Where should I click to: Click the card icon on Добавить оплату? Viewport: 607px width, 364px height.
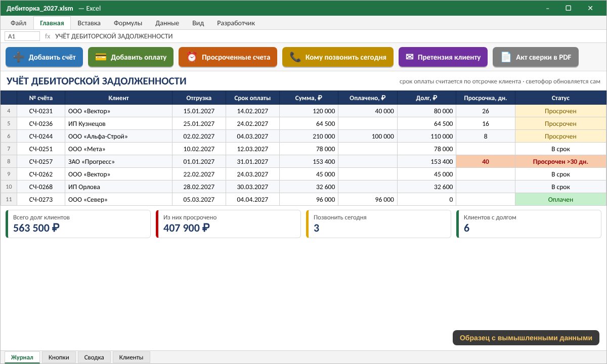pyautogui.click(x=101, y=57)
